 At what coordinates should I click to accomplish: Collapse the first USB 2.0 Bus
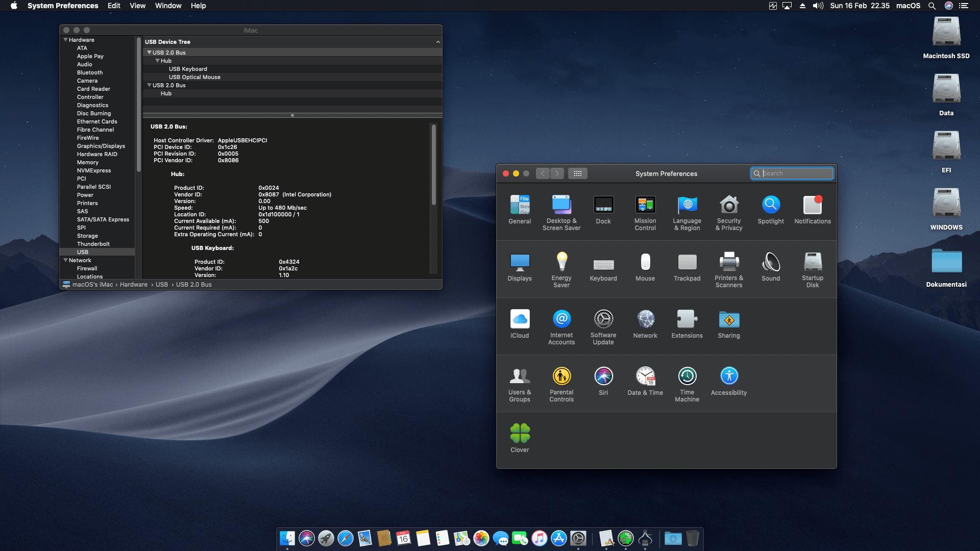click(x=149, y=53)
